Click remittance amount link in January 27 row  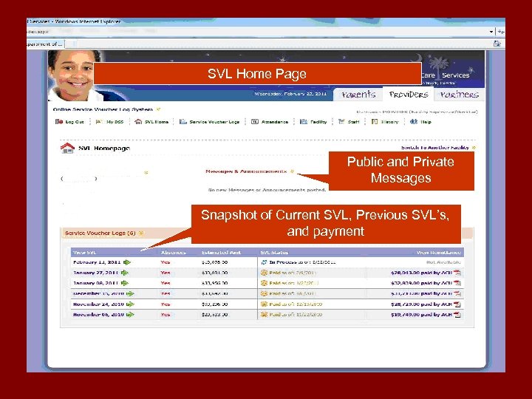tap(421, 273)
